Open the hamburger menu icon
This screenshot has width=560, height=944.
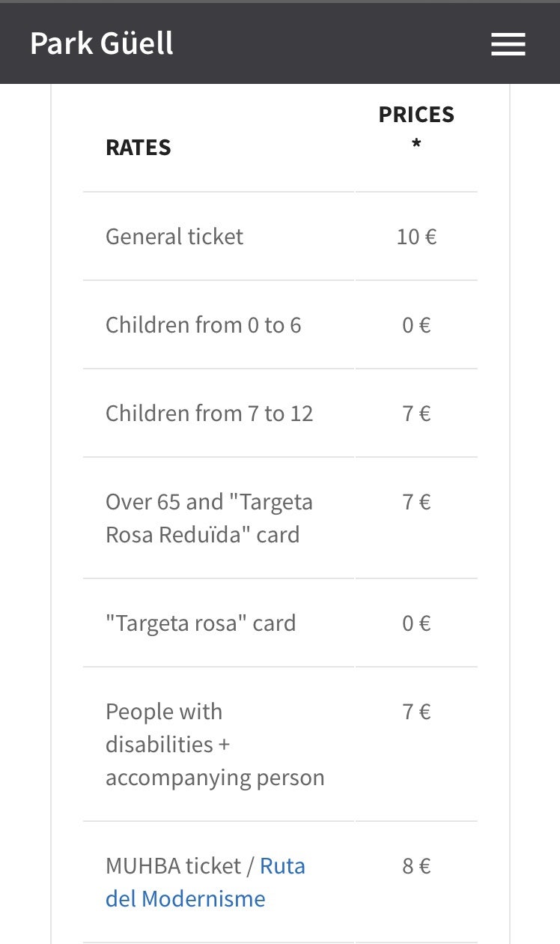coord(508,44)
